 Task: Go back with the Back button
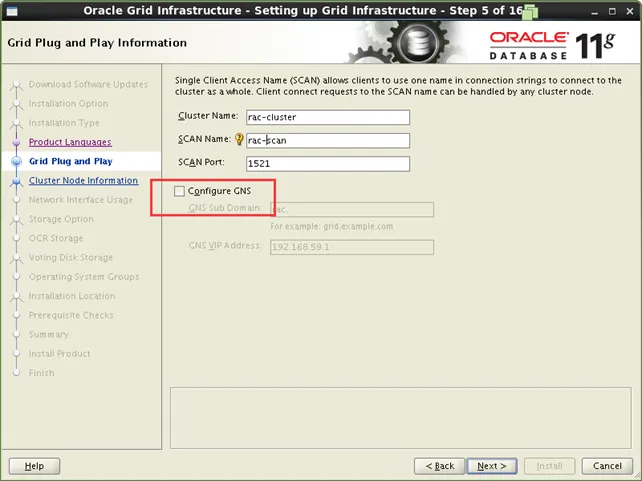(439, 466)
